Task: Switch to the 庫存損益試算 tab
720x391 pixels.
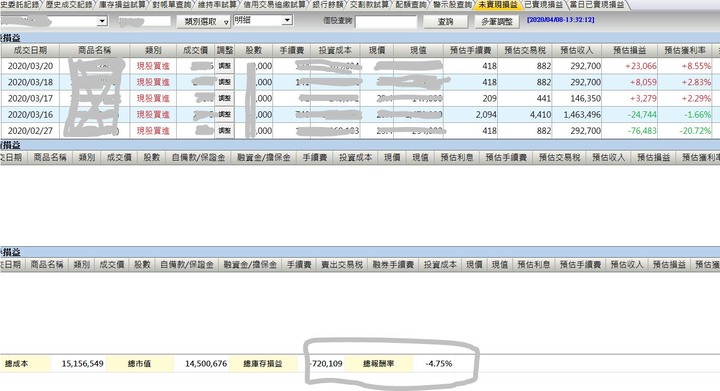Action: tap(122, 5)
